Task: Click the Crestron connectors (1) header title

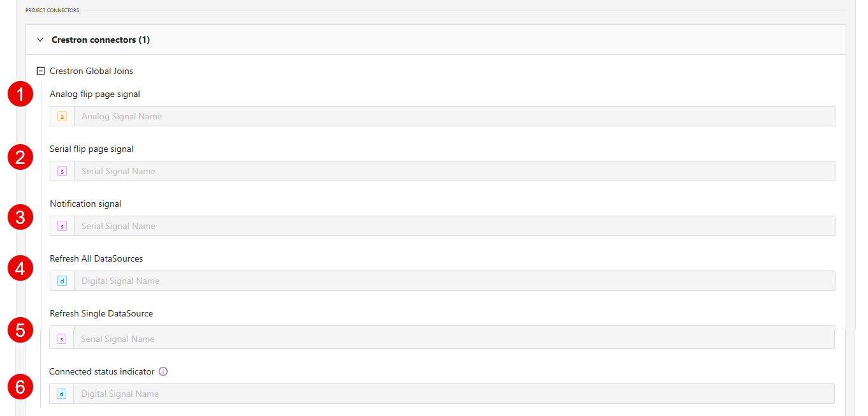Action: tap(101, 40)
